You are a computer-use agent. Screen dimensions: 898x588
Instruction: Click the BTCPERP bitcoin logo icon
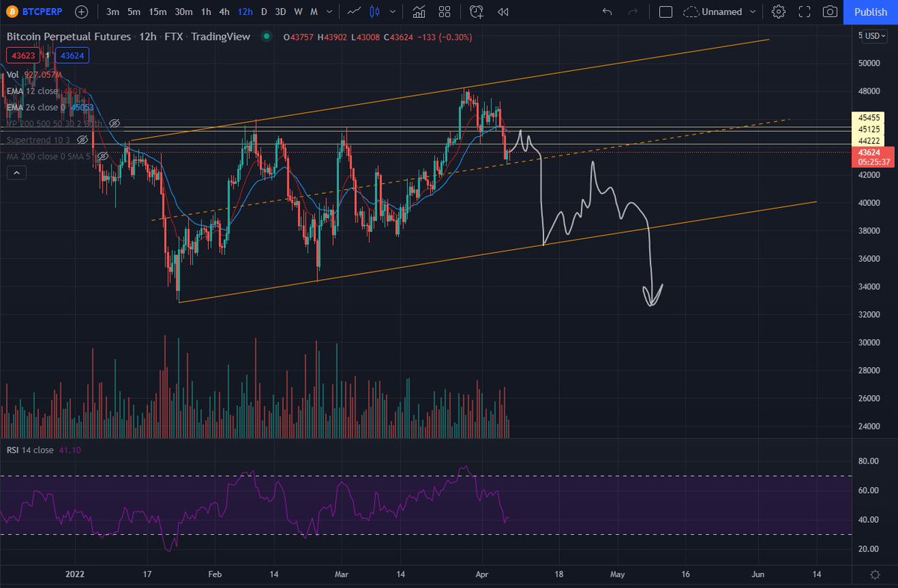pos(12,12)
